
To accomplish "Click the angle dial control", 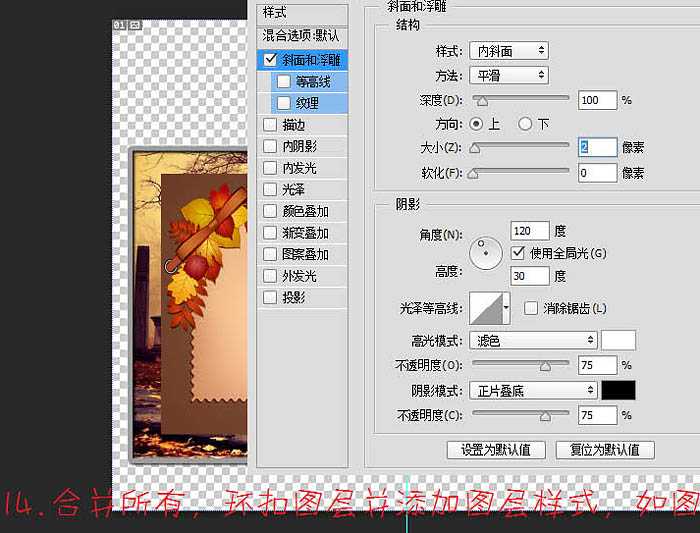I will (x=486, y=253).
